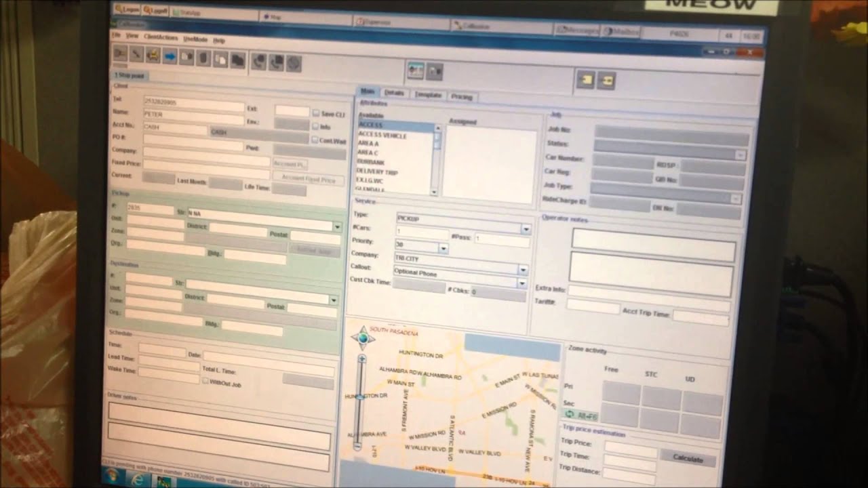Open the Callbooker button in the top bar
The width and height of the screenshot is (868, 488).
pos(500,26)
